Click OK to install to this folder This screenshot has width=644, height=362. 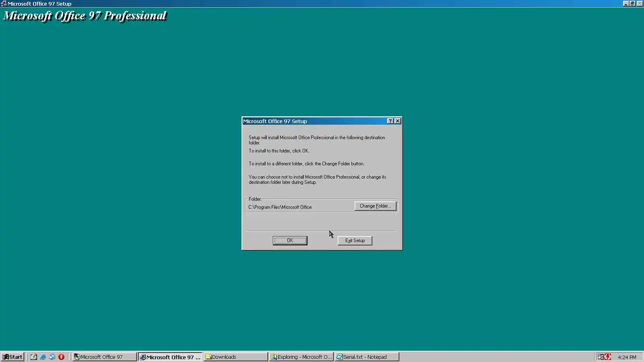coord(290,241)
